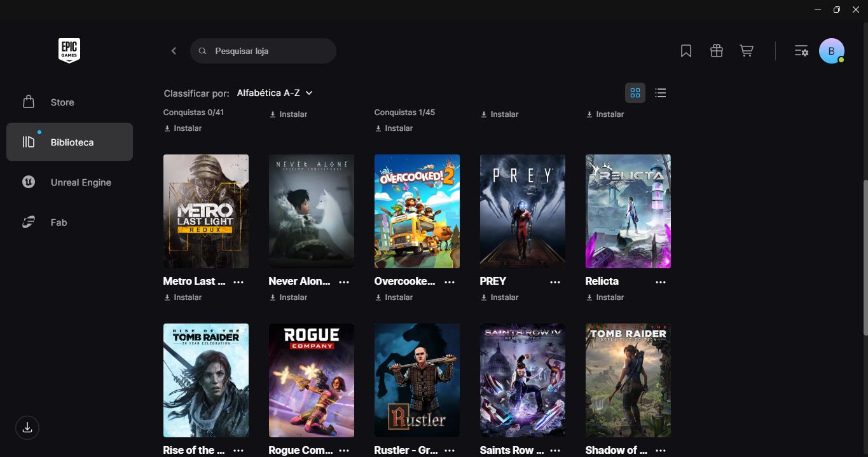Select Biblioteca in the sidebar
The height and width of the screenshot is (457, 868).
pos(69,142)
